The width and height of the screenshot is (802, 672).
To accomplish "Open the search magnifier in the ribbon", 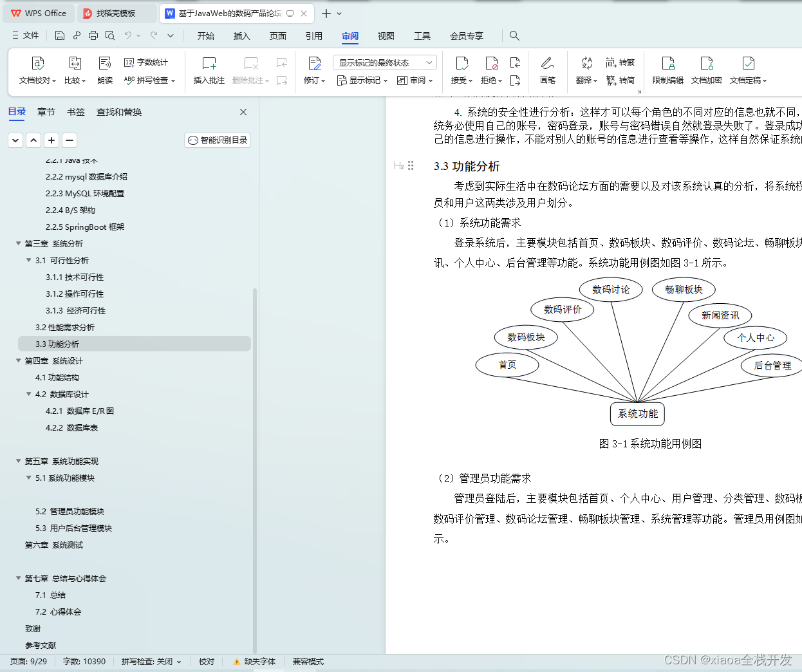I will tap(514, 36).
